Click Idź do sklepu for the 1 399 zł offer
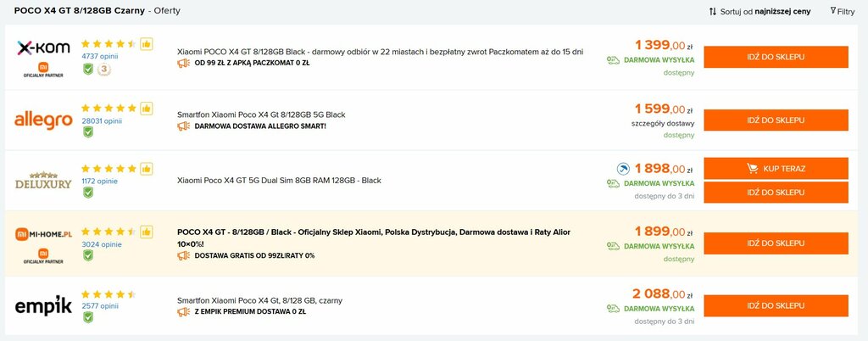868x341 pixels. 776,57
